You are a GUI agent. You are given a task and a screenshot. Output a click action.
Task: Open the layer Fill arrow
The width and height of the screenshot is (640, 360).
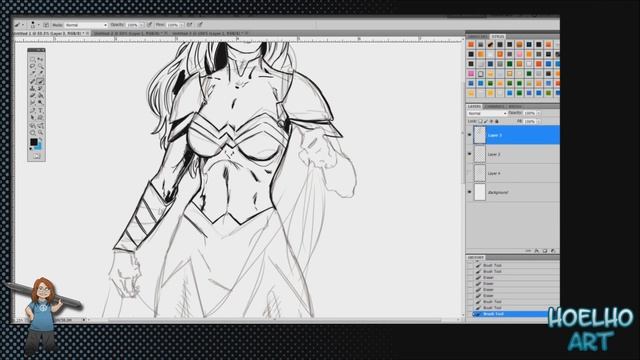pyautogui.click(x=539, y=121)
